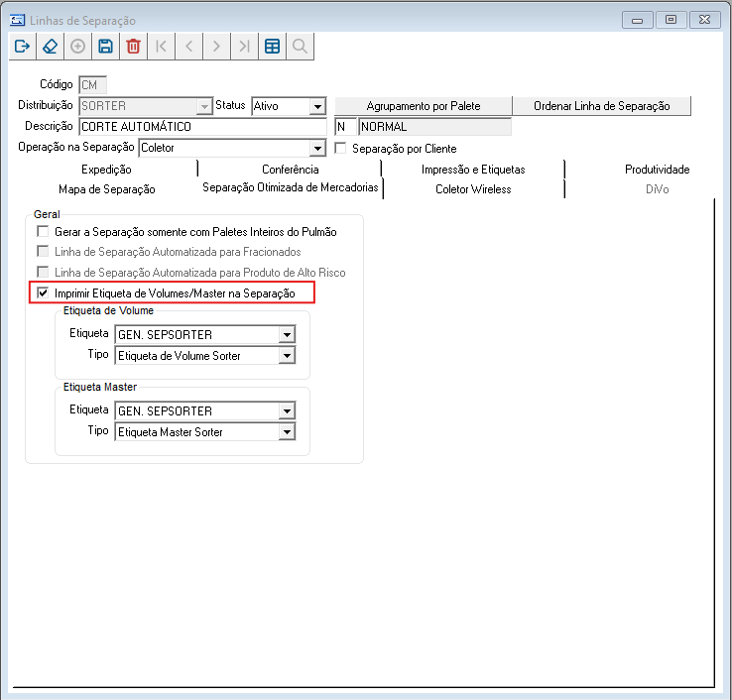Open the Status Ativo dropdown
Image resolution: width=732 pixels, height=700 pixels.
tap(317, 106)
